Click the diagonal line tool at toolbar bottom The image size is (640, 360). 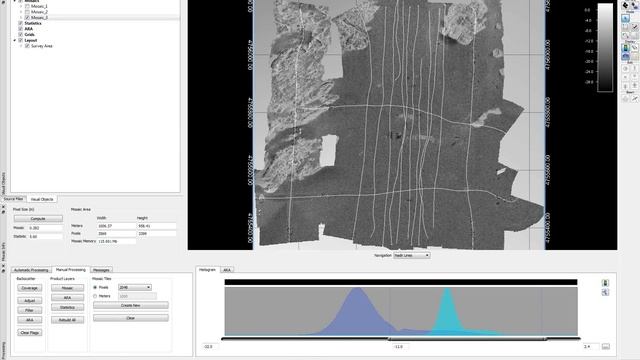[635, 99]
